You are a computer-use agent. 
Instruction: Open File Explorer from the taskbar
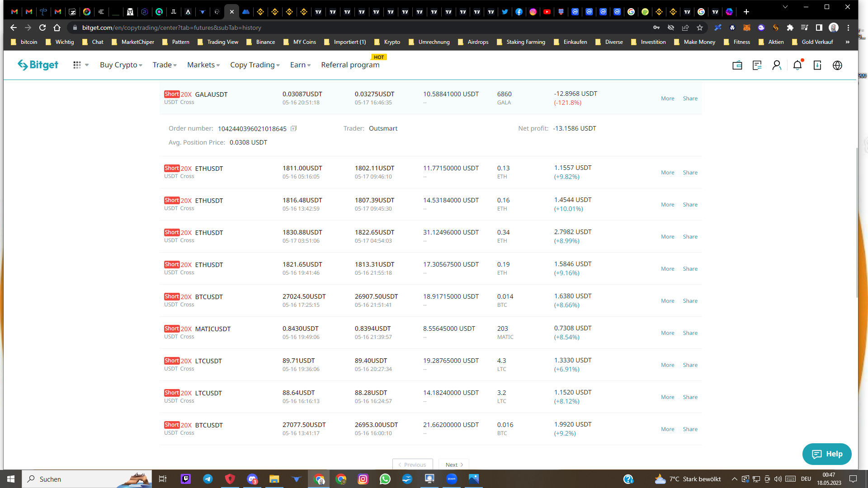(x=274, y=479)
